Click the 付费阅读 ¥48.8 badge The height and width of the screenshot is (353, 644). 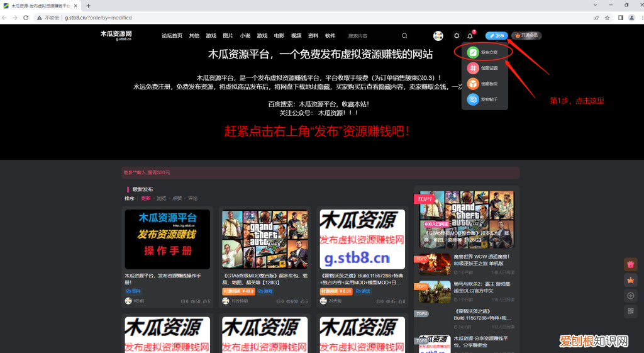[238, 291]
